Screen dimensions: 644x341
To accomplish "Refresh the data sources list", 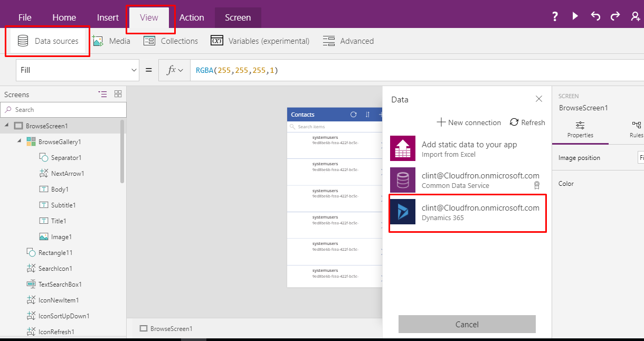I will (x=527, y=122).
